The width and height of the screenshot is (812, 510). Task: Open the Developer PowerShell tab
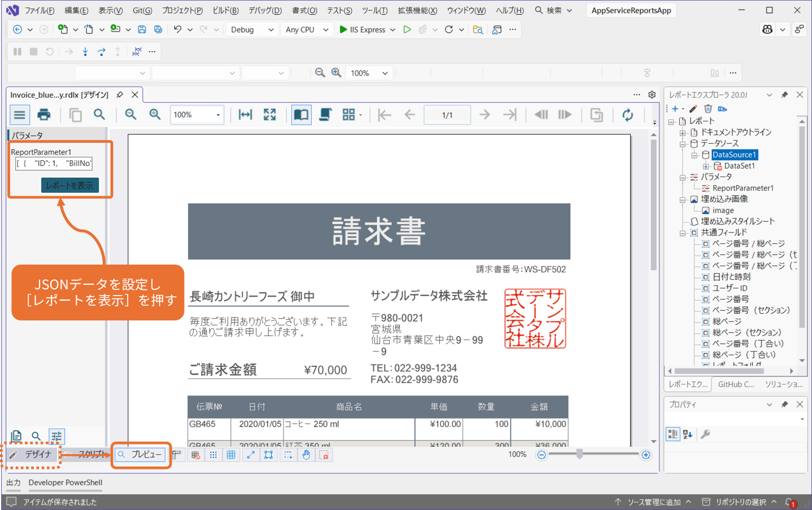click(66, 482)
